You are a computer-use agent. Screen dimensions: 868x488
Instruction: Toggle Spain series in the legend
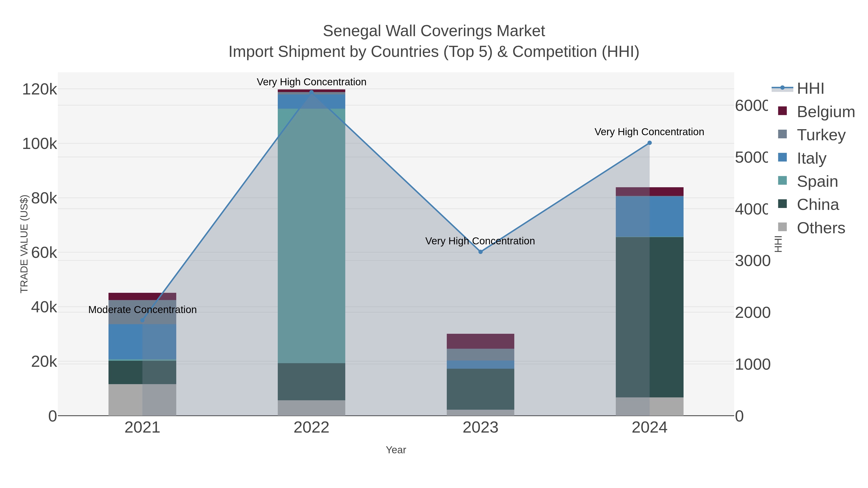tap(808, 181)
